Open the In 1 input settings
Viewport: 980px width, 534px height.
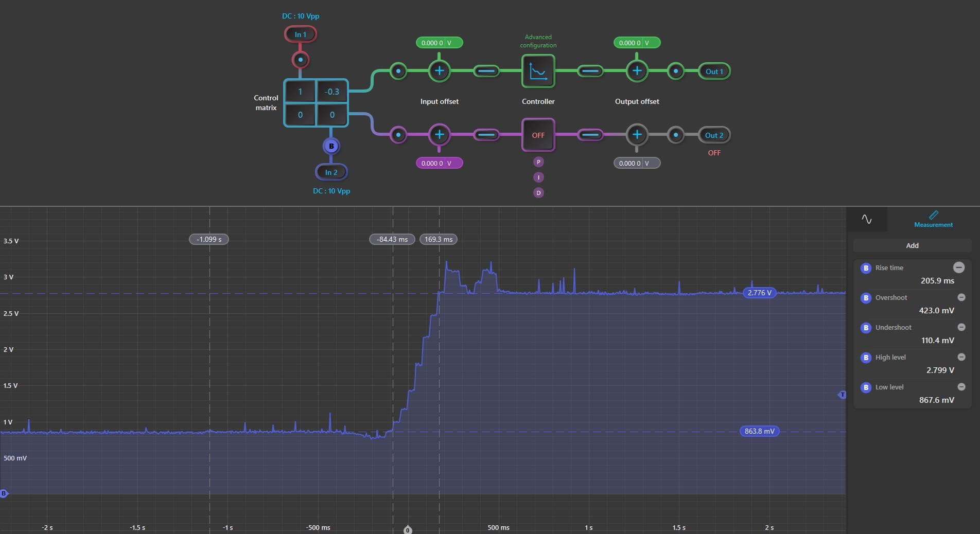[301, 34]
